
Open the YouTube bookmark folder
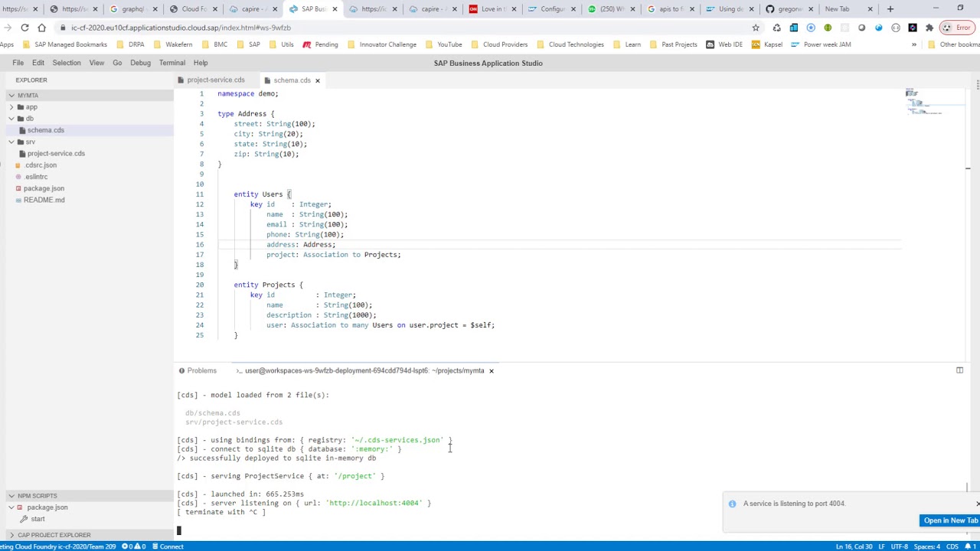pos(443,44)
